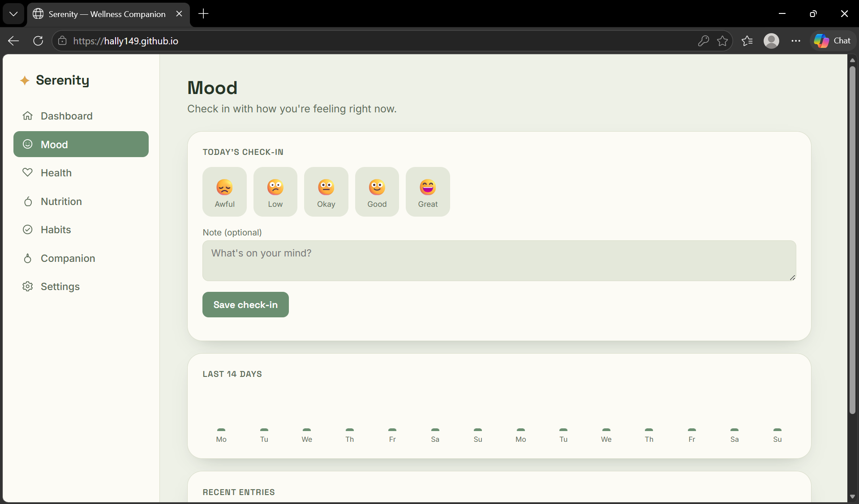Open the Copilot Chat icon
The width and height of the screenshot is (859, 504).
coord(832,41)
